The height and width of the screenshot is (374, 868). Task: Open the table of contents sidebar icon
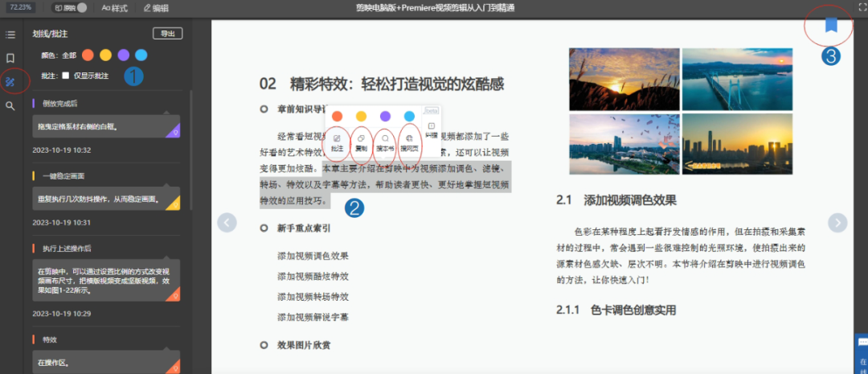[x=10, y=35]
